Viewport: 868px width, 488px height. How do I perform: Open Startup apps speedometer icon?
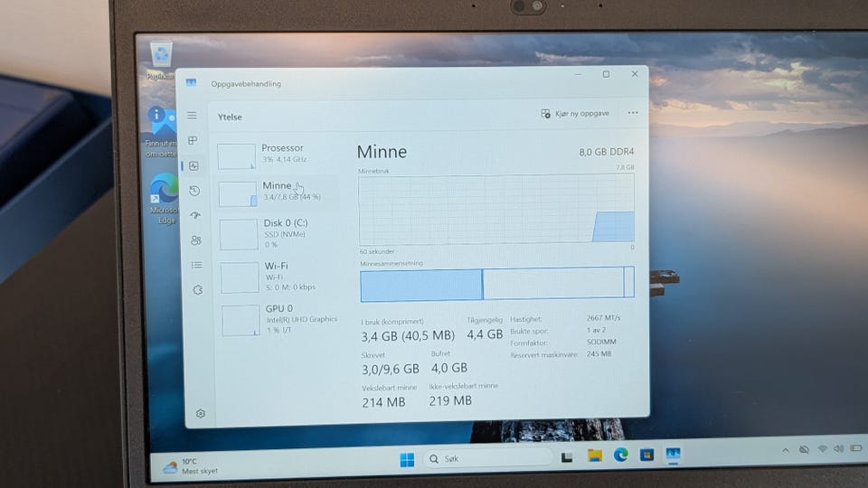[x=195, y=215]
